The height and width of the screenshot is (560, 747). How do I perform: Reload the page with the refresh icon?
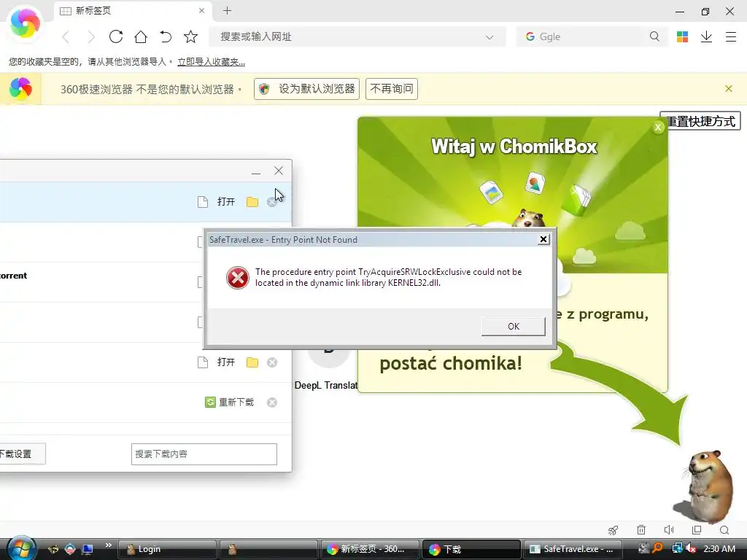click(x=116, y=36)
